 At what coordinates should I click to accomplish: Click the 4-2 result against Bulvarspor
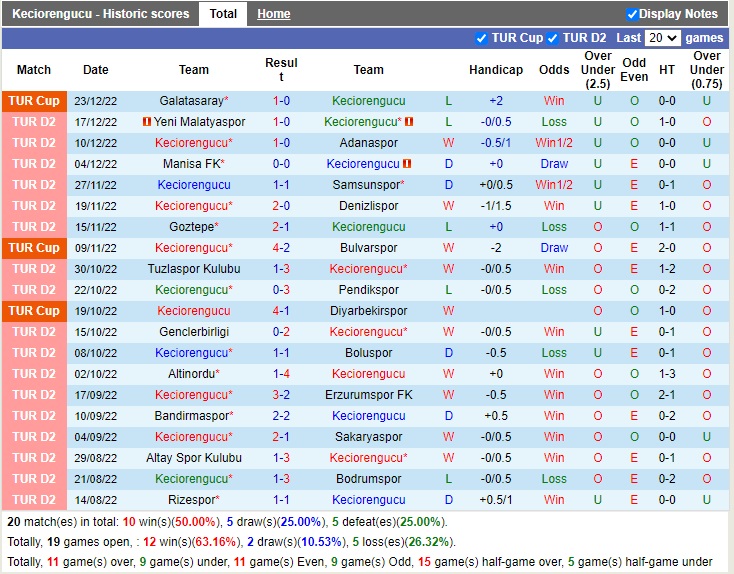pos(281,248)
